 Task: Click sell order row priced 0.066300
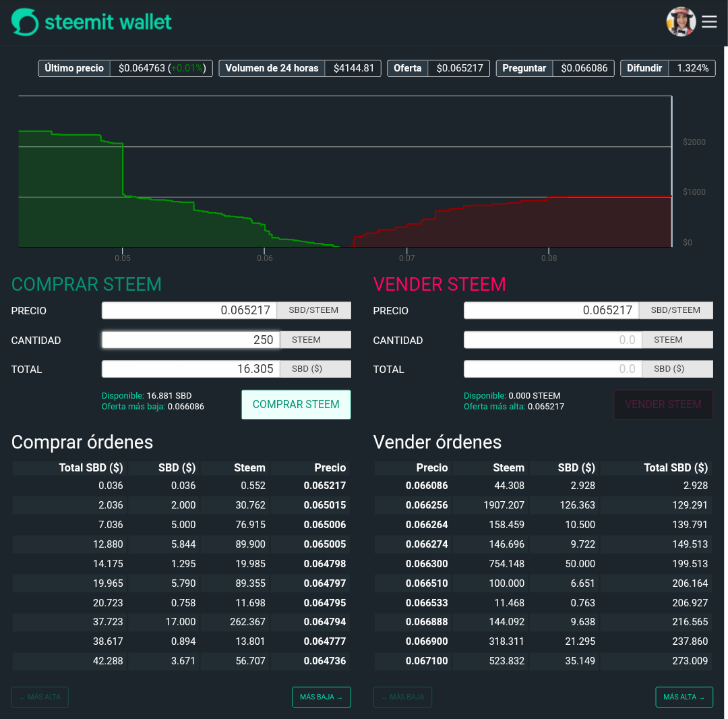click(543, 563)
